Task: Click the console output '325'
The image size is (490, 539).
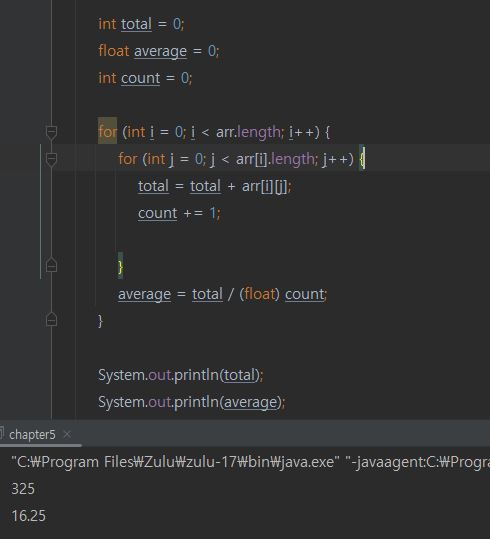Action: point(23,489)
